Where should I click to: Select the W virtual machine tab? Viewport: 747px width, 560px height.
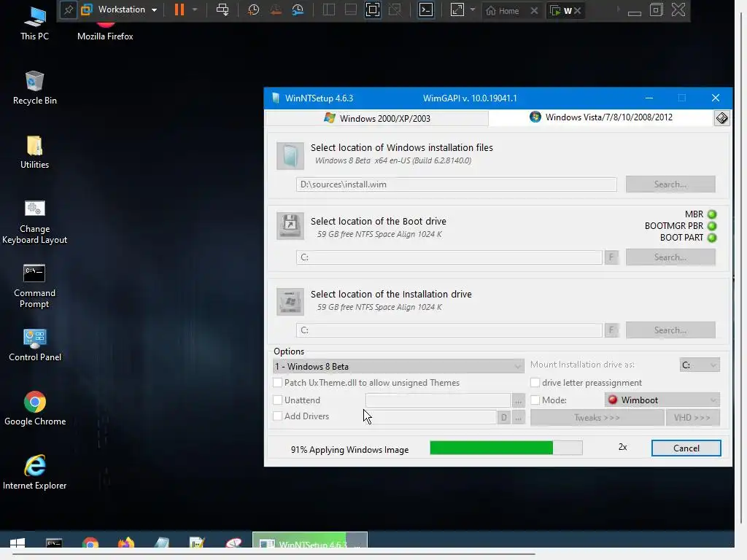[x=561, y=10]
